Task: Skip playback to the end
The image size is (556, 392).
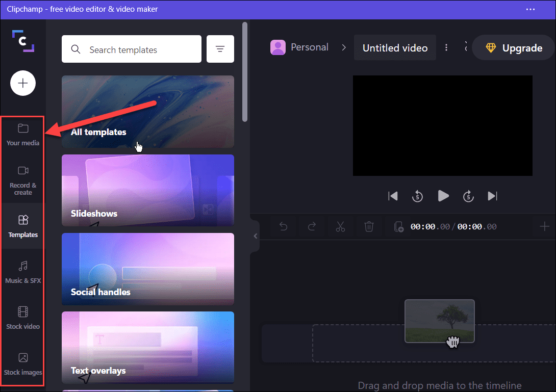Action: 492,196
